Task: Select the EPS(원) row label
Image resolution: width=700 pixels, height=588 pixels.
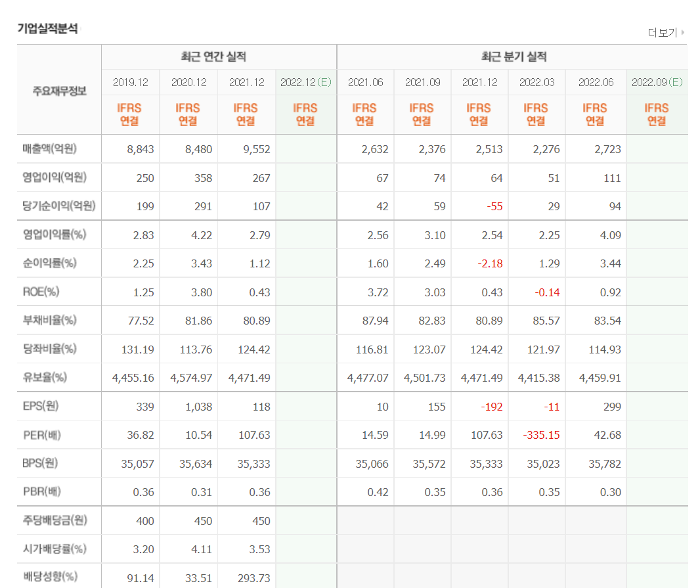Action: click(41, 406)
